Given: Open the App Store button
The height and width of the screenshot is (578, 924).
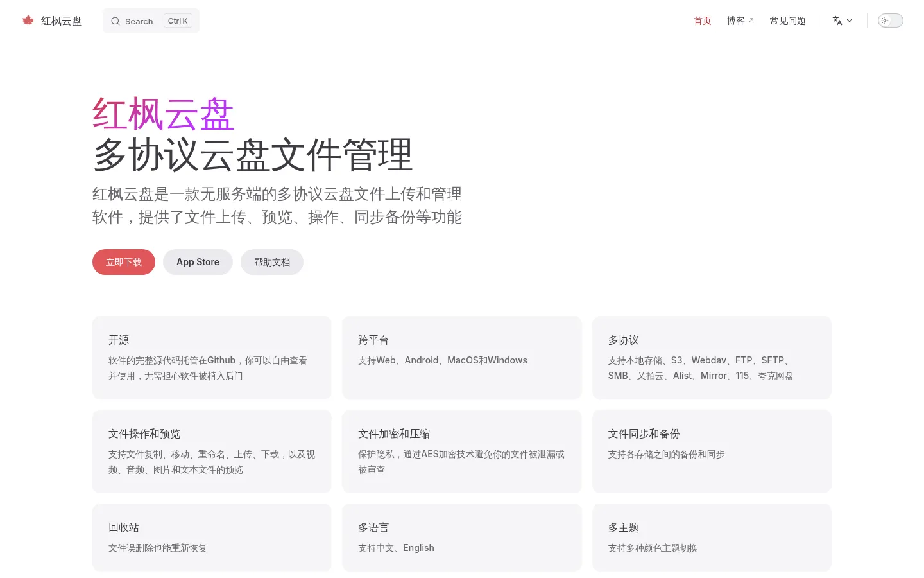Looking at the screenshot, I should [x=198, y=262].
